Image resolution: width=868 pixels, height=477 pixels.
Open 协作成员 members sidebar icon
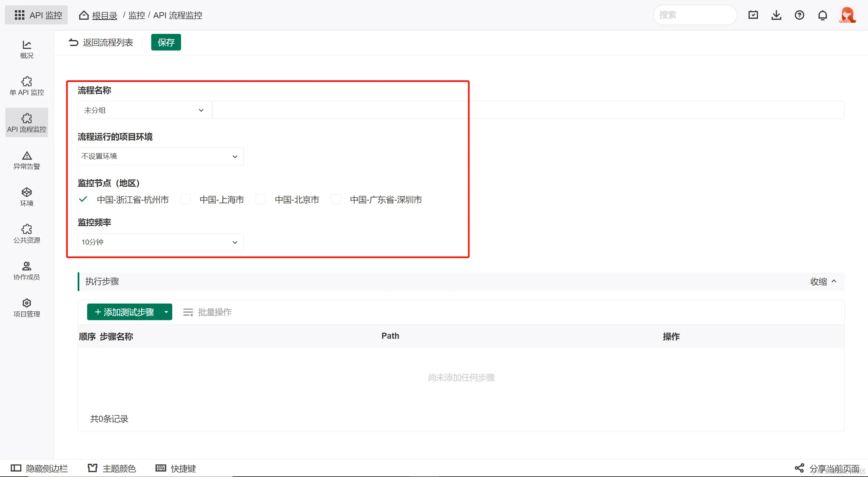click(27, 271)
